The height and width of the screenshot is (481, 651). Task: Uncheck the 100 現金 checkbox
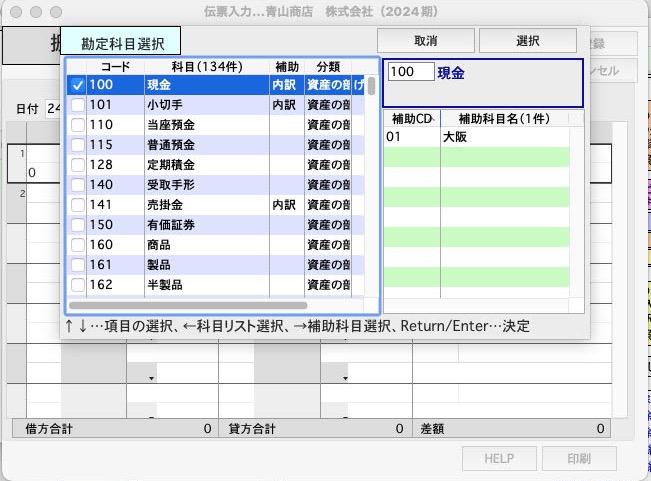point(77,86)
